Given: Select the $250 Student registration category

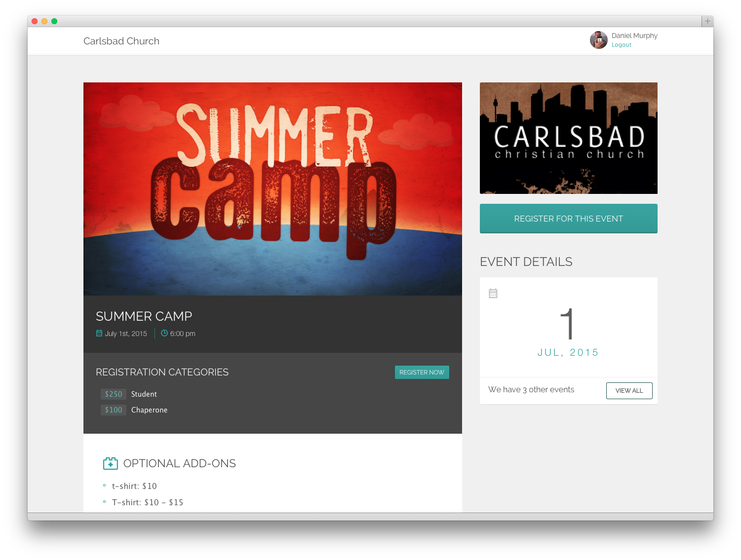Looking at the screenshot, I should tap(129, 394).
